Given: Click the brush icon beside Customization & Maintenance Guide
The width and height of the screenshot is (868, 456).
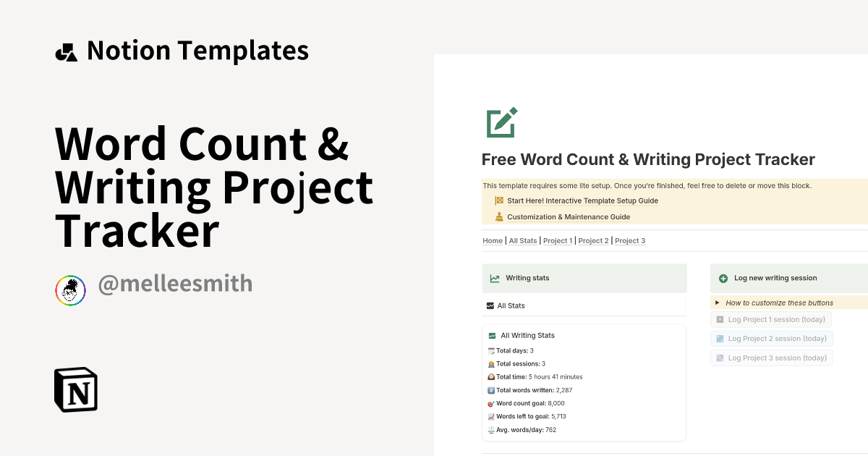Looking at the screenshot, I should click(498, 216).
